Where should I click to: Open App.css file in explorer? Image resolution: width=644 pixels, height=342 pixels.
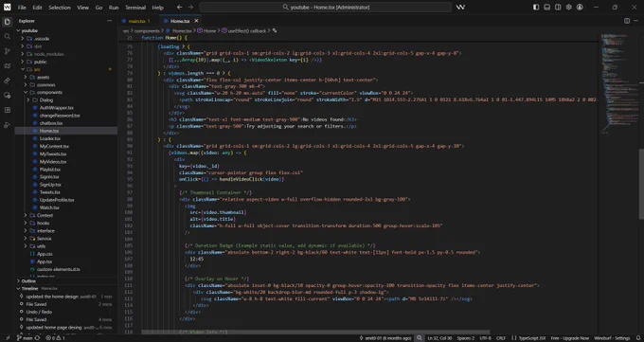(x=45, y=254)
